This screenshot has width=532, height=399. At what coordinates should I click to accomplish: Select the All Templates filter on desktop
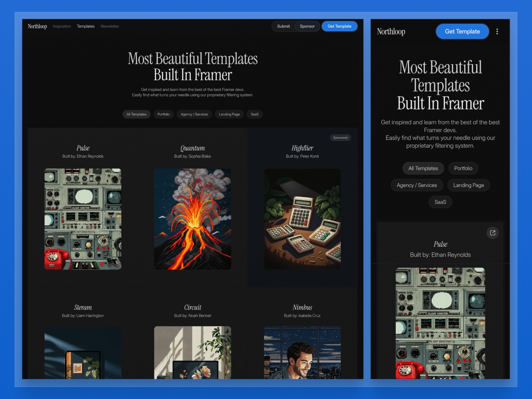[136, 114]
